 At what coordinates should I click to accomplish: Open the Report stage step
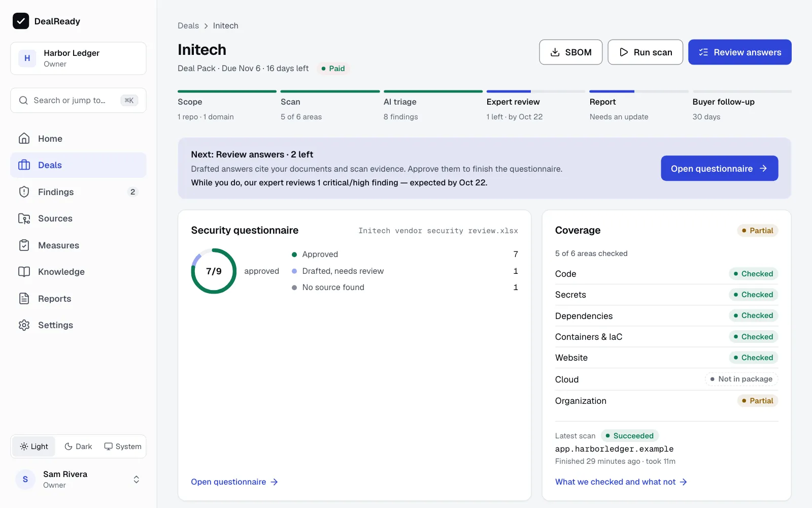639,106
